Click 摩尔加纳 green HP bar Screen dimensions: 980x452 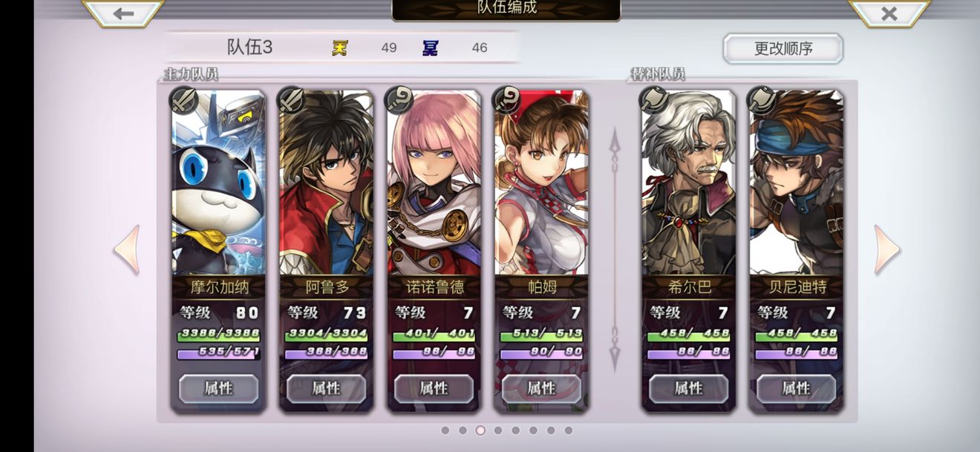point(218,334)
